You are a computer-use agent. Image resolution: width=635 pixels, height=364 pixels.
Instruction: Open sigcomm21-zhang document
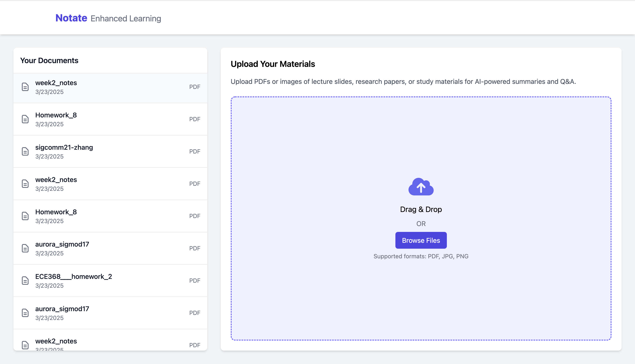64,147
